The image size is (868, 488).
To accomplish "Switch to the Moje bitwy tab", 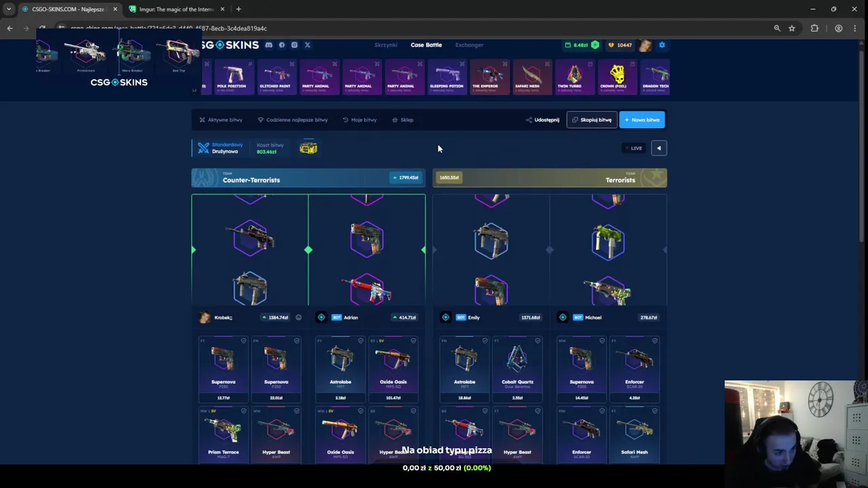I will [359, 120].
